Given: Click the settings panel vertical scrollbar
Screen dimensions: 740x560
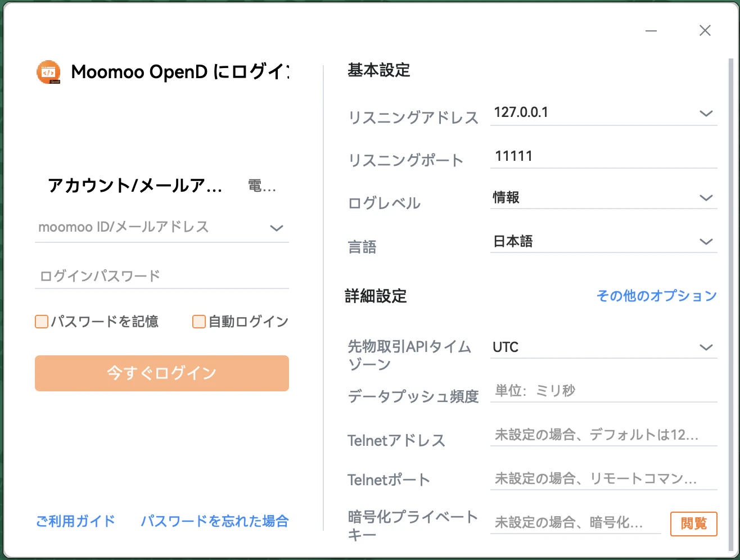Looking at the screenshot, I should (731, 304).
